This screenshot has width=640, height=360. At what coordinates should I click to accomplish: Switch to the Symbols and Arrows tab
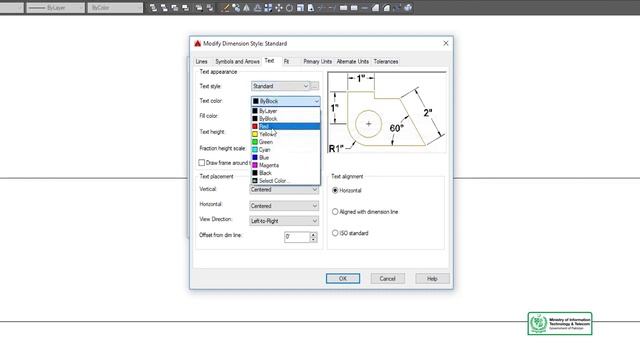(237, 62)
